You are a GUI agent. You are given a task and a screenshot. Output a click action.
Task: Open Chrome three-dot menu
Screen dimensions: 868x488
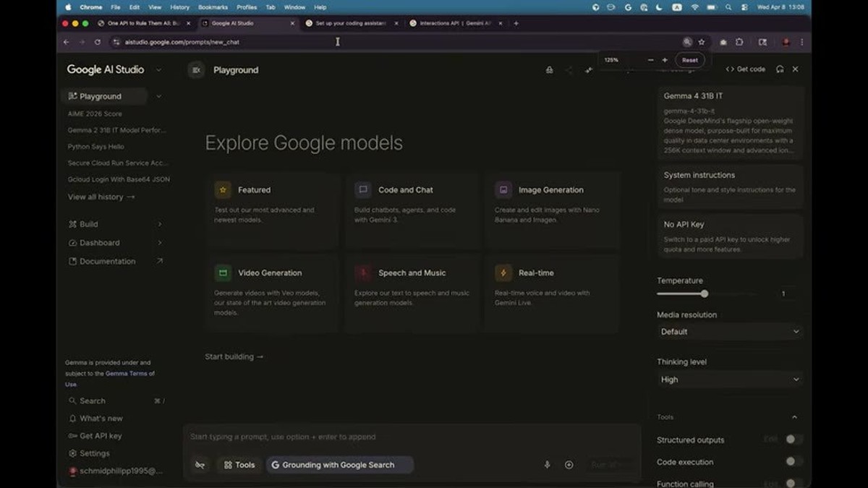point(801,42)
